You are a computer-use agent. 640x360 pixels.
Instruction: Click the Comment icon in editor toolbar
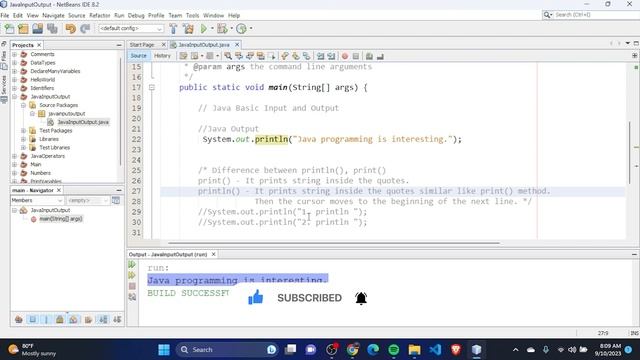coord(369,56)
